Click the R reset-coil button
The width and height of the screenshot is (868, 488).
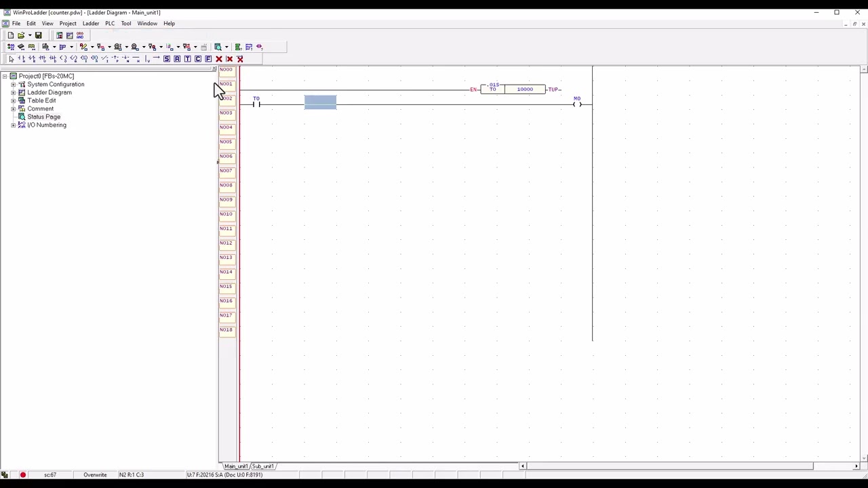pyautogui.click(x=177, y=59)
